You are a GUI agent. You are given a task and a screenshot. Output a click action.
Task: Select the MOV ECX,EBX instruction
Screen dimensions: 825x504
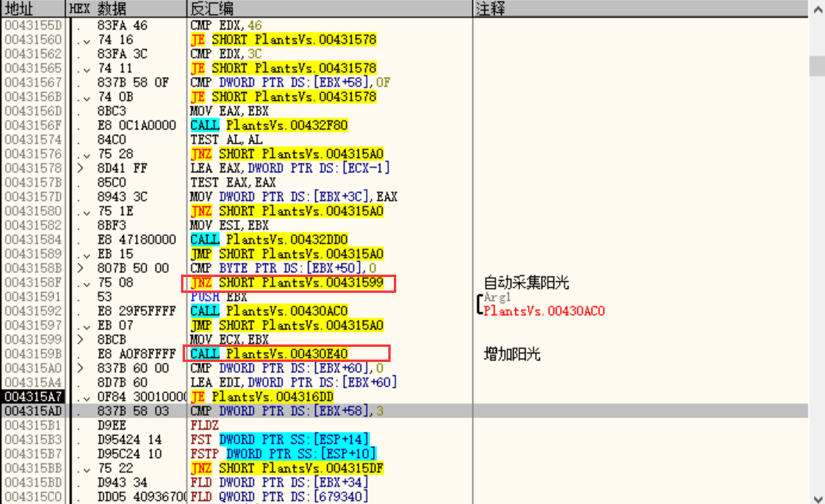(229, 340)
